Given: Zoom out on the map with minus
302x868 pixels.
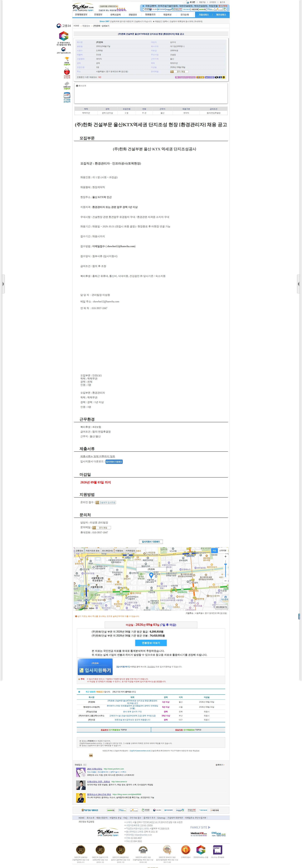Looking at the screenshot, I should (225, 581).
